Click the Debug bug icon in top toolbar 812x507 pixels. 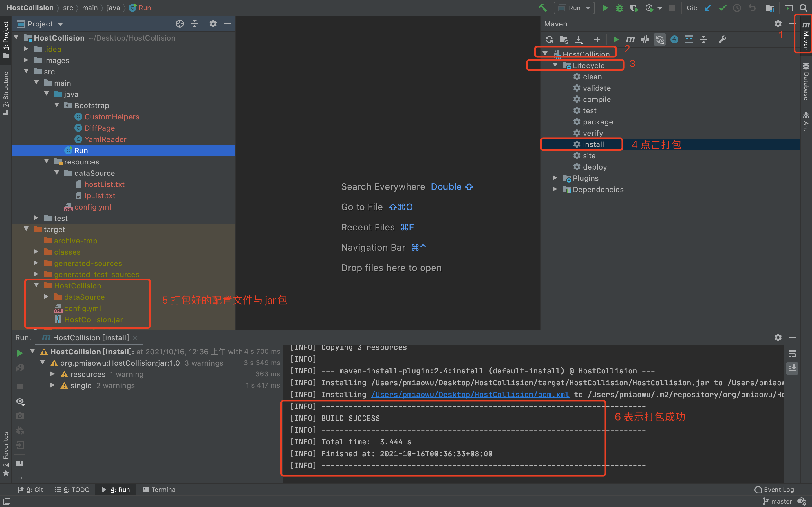(x=619, y=8)
